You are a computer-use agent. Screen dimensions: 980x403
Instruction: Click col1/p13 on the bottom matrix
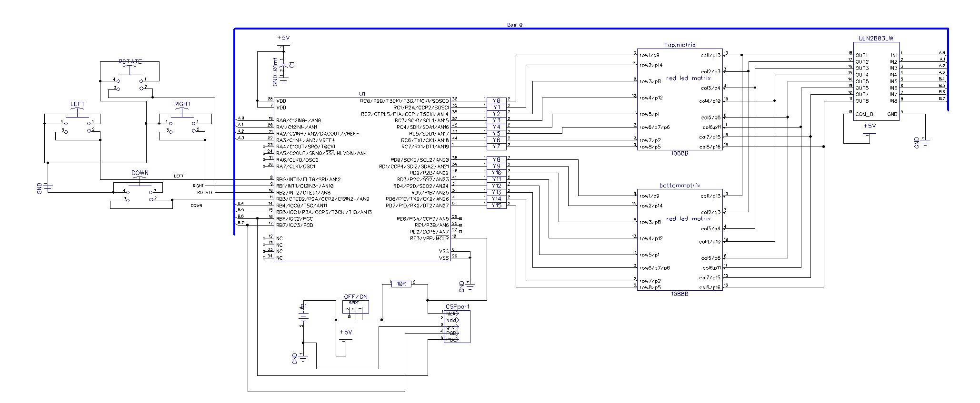click(x=710, y=196)
